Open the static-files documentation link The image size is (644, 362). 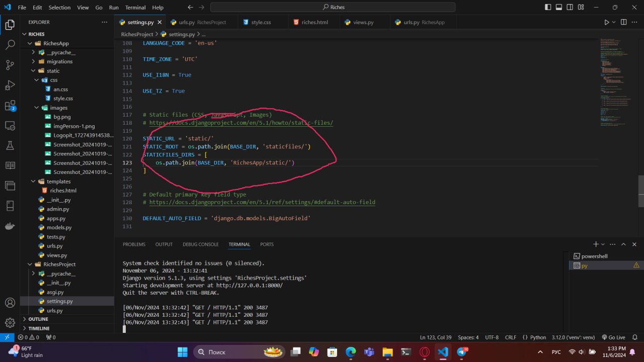pyautogui.click(x=241, y=123)
